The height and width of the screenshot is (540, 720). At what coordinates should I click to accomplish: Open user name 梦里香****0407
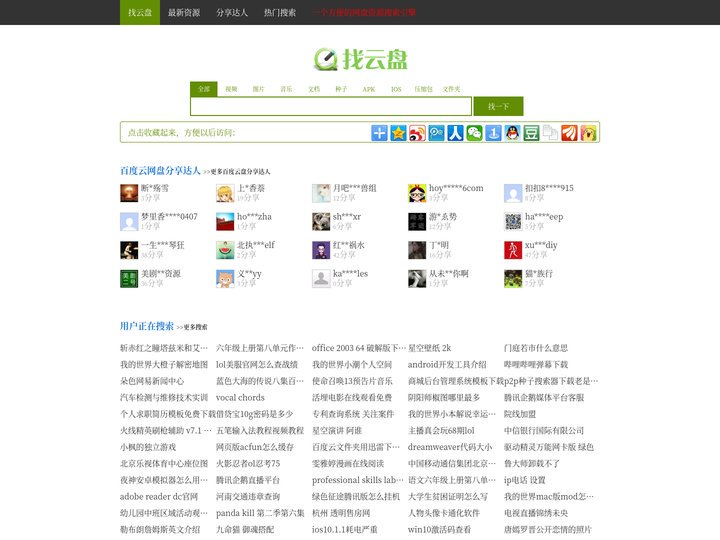pos(169,216)
